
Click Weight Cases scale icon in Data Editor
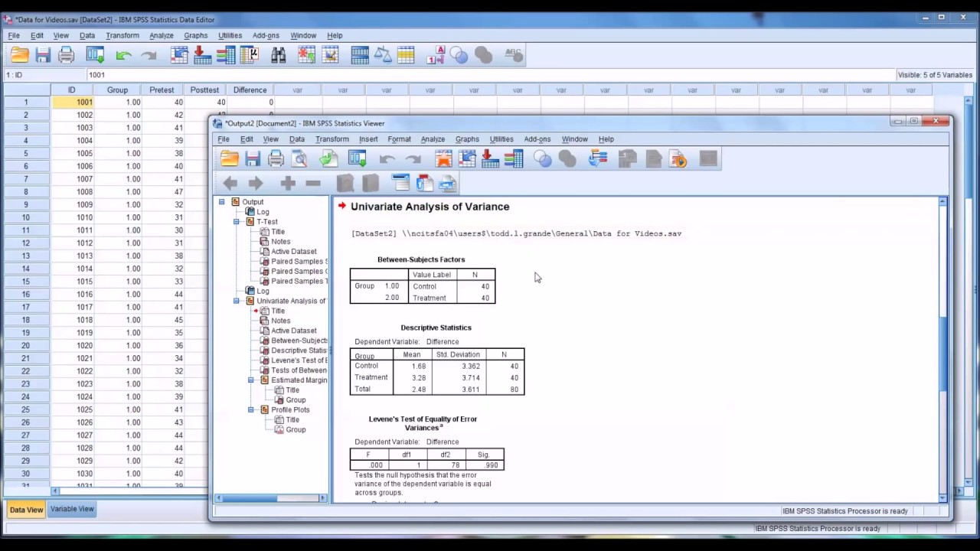click(383, 54)
